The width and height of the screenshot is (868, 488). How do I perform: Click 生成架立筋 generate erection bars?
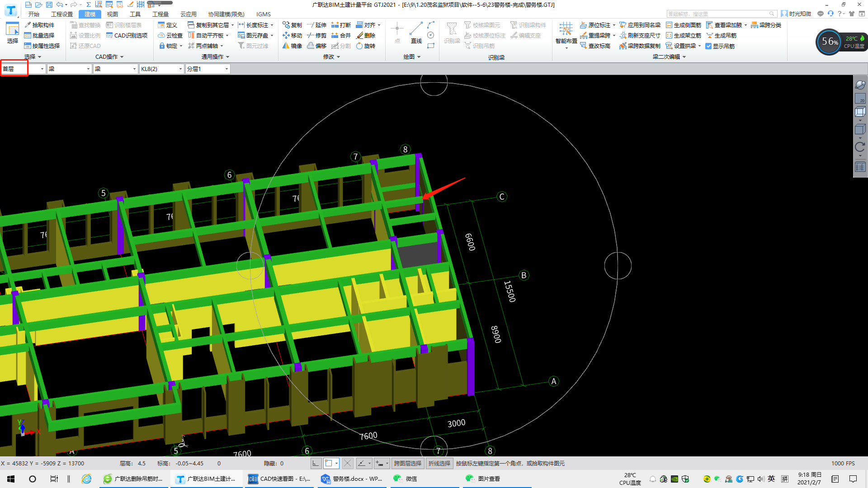[683, 35]
